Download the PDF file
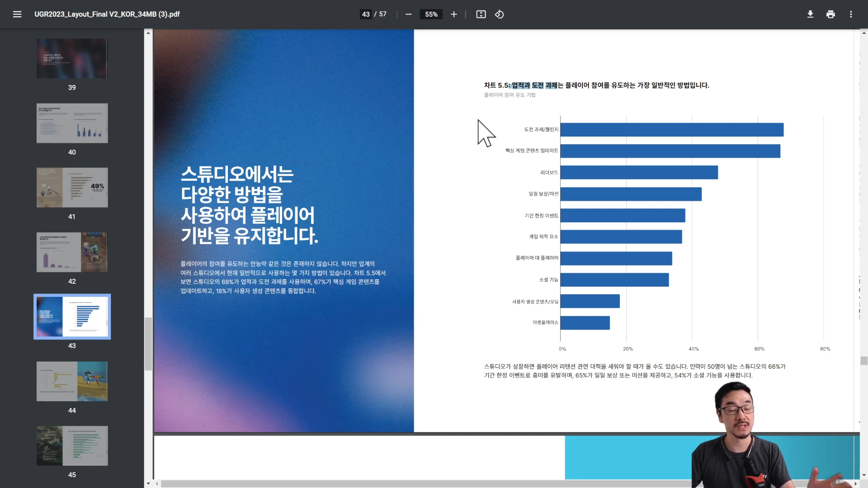The height and width of the screenshot is (488, 868). (x=810, y=14)
